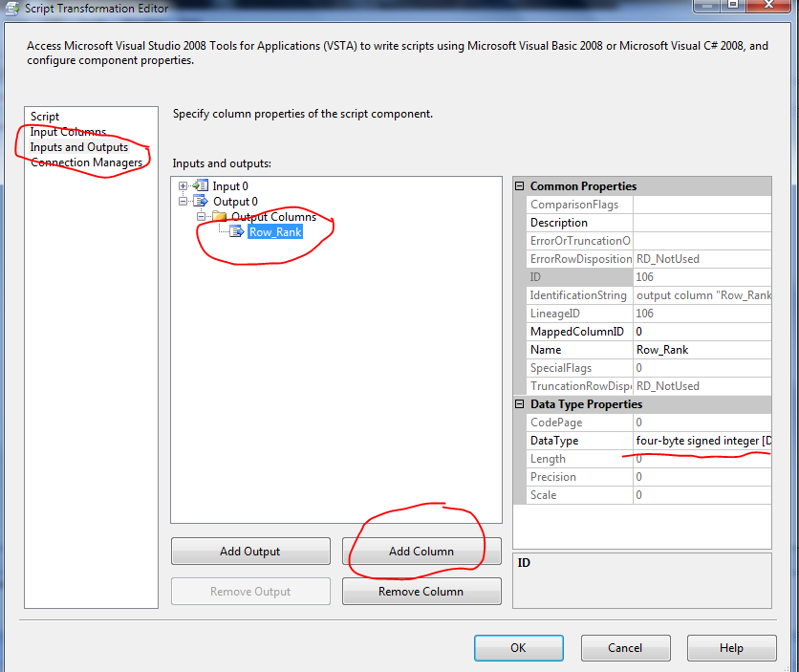Click the Remove Column button
The width and height of the screenshot is (799, 672).
pos(421,591)
